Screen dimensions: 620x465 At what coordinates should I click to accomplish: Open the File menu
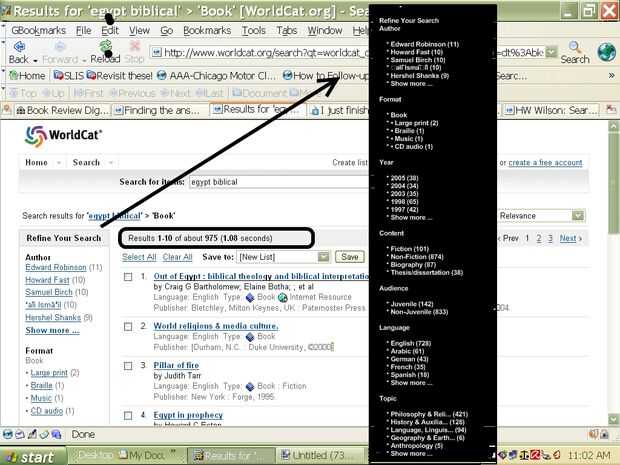point(83,30)
